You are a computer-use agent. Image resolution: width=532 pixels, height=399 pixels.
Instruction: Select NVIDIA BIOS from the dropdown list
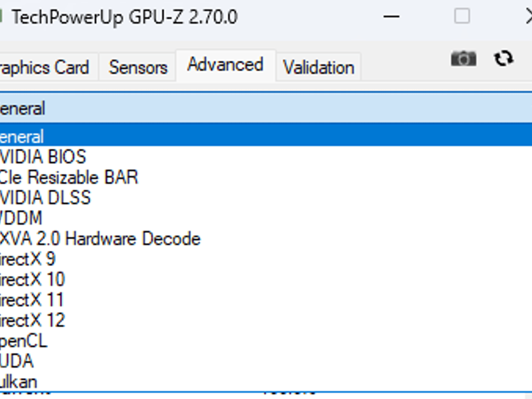coord(266,157)
